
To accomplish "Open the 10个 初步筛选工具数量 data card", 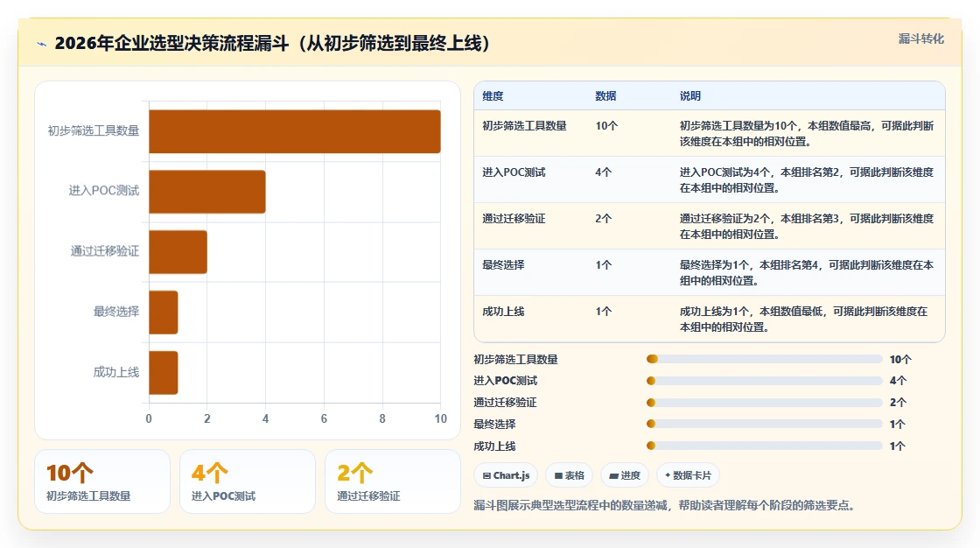I will pos(102,481).
